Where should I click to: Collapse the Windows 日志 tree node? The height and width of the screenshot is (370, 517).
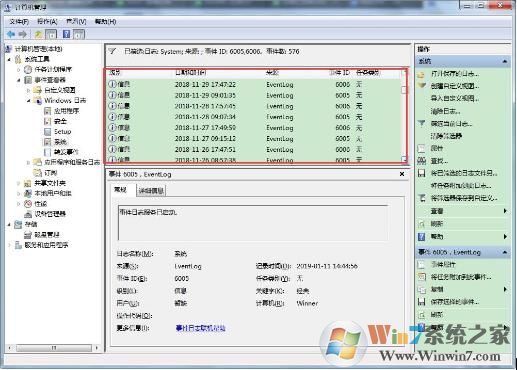[x=29, y=100]
